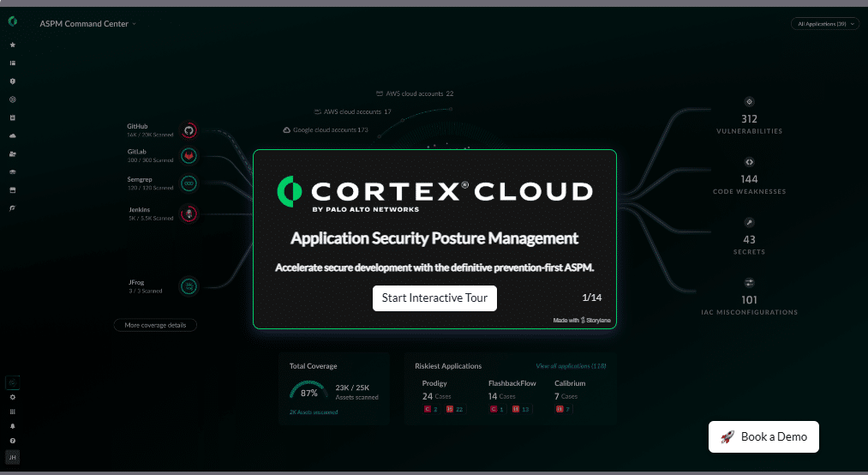The width and height of the screenshot is (868, 475).
Task: Open the help question mark icon
Action: (x=13, y=442)
